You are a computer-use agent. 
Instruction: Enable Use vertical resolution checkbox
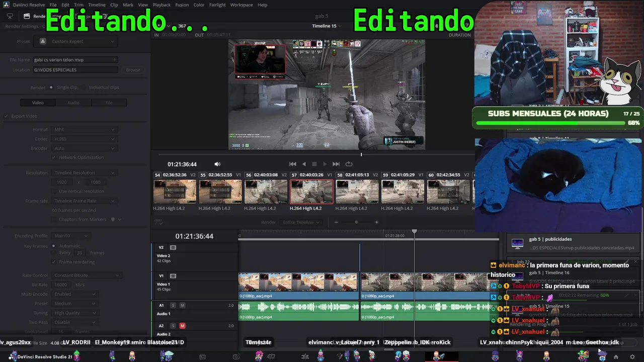54,191
